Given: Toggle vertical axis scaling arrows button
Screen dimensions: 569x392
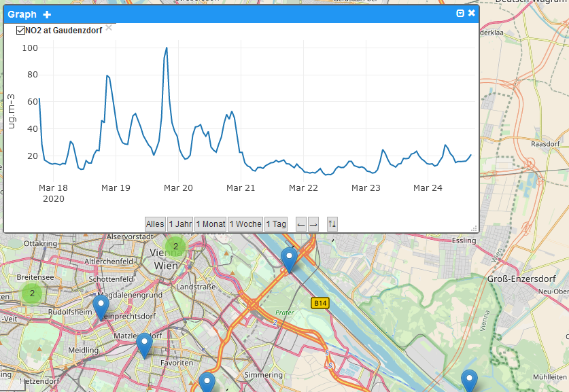Looking at the screenshot, I should point(332,224).
